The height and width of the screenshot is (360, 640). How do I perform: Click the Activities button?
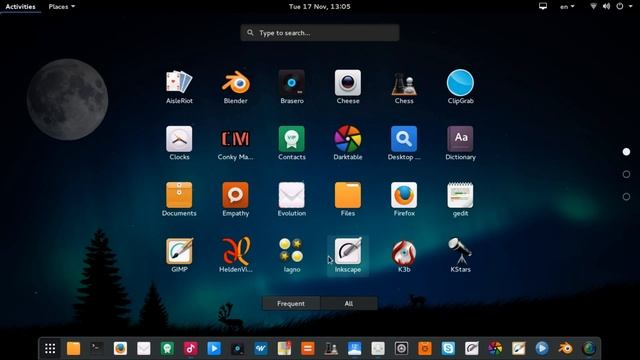coord(20,7)
